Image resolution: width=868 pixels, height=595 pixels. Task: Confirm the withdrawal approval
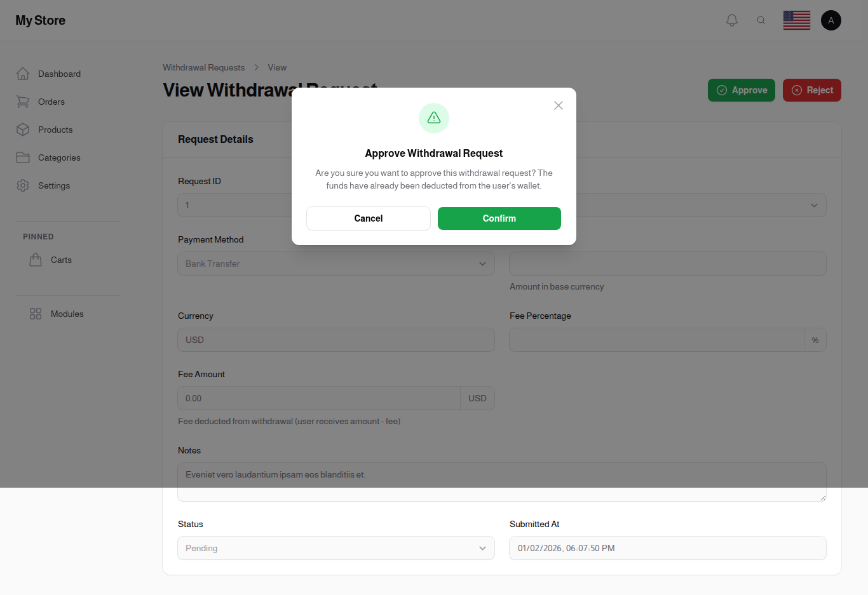pyautogui.click(x=499, y=218)
